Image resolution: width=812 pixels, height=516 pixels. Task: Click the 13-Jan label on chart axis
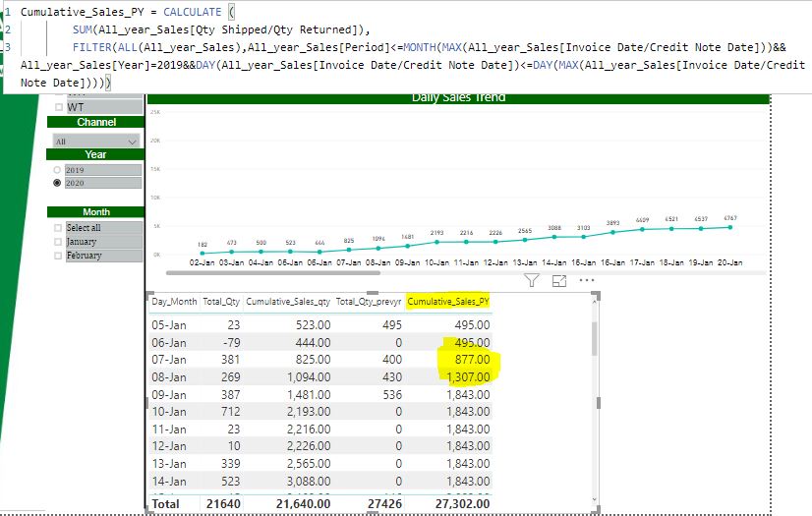click(x=525, y=262)
